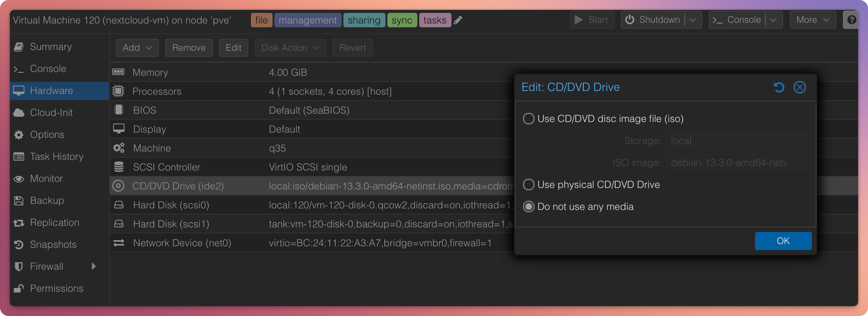Click the Remove hardware button
Viewport: 868px width, 316px height.
189,48
